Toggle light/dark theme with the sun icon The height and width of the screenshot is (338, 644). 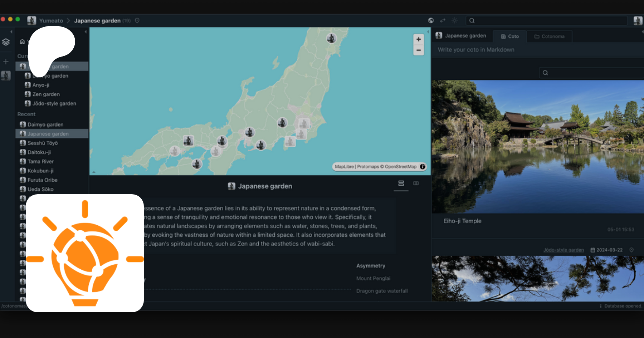454,21
